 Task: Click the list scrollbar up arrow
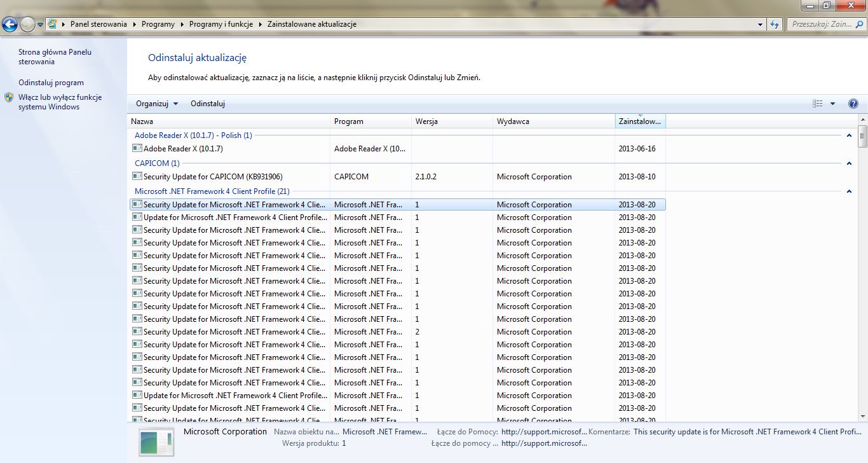tap(862, 120)
